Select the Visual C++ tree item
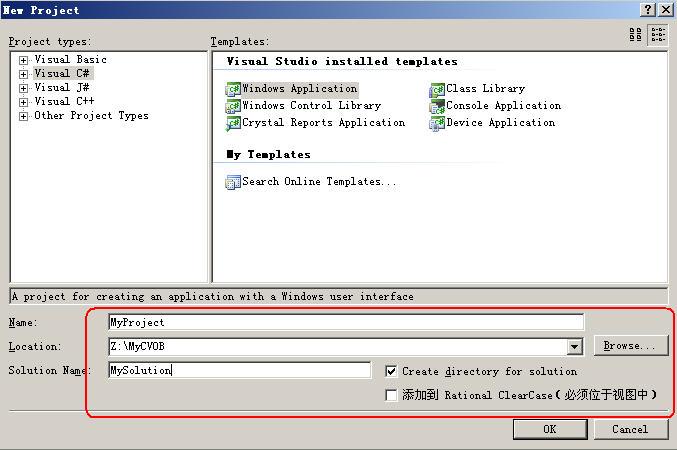Viewport: 677px width, 450px height. [x=64, y=101]
